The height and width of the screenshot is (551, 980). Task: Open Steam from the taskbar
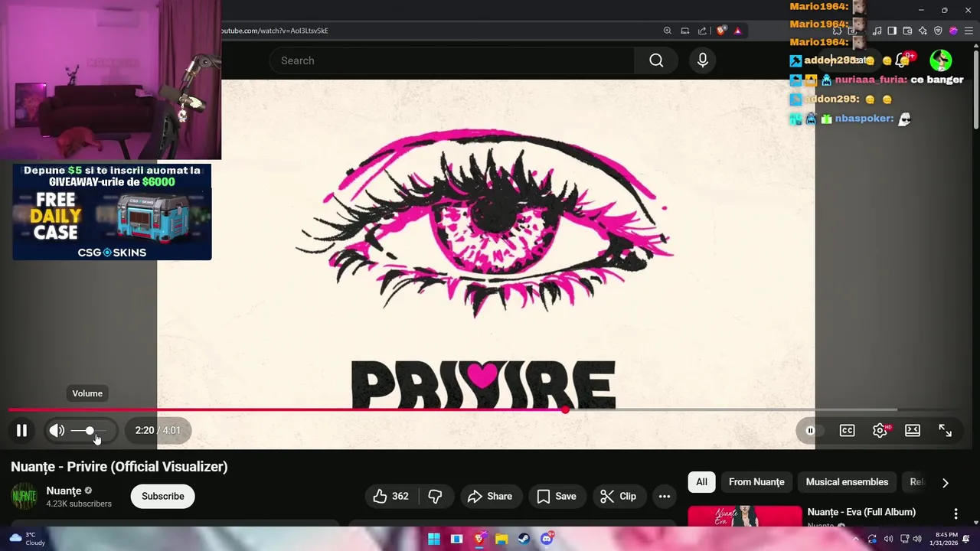click(x=524, y=539)
